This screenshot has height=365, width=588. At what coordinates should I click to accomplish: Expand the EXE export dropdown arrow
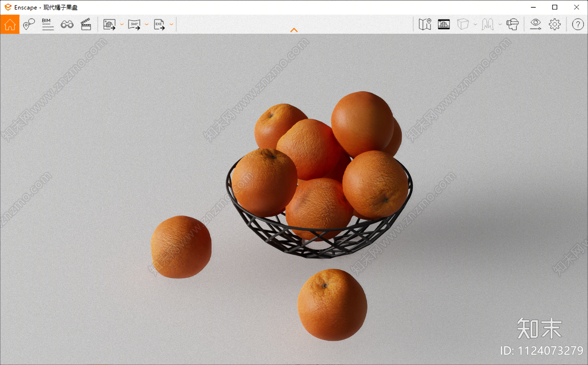(x=171, y=25)
